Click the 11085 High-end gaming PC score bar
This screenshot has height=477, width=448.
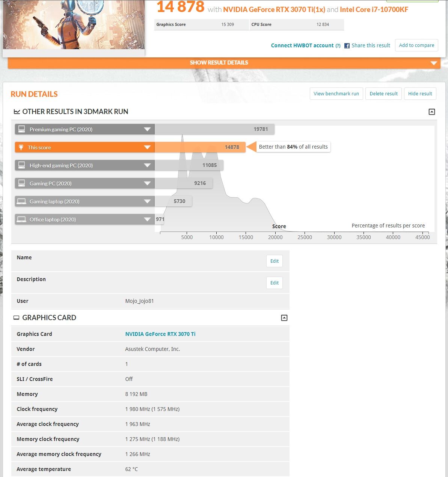tap(189, 166)
